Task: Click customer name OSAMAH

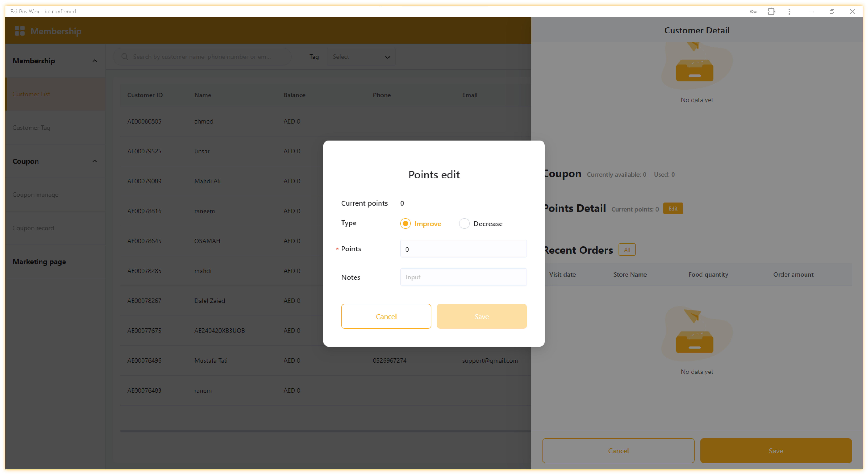Action: (x=207, y=241)
